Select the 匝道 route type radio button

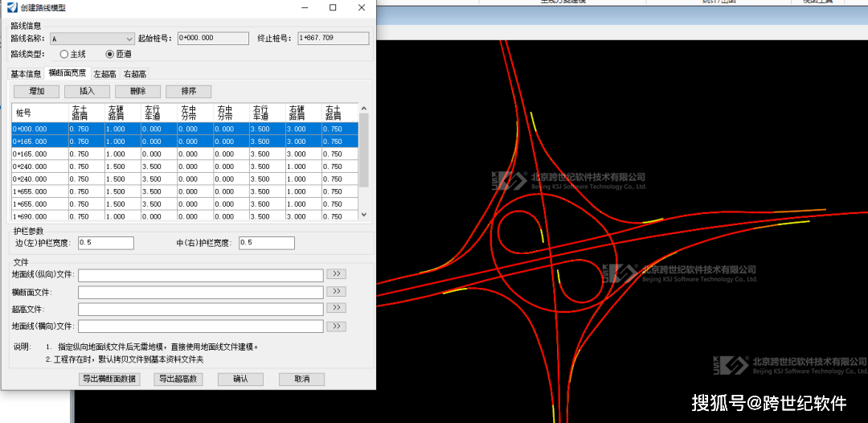pos(109,54)
